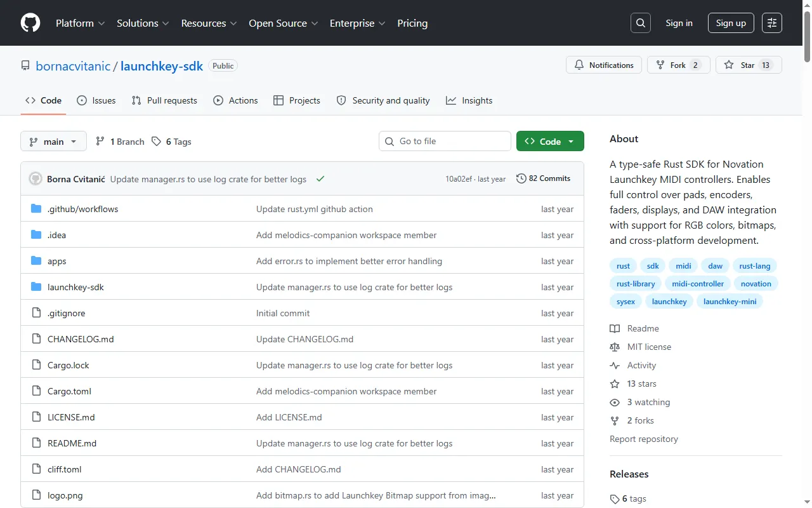Expand the Resources menu
The image size is (812, 508).
(x=209, y=23)
